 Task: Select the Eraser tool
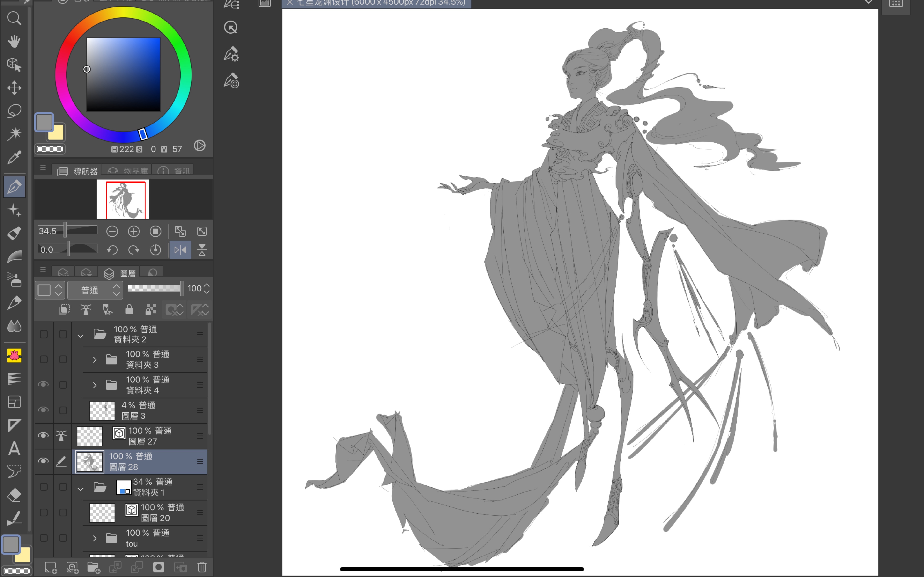[x=14, y=495]
